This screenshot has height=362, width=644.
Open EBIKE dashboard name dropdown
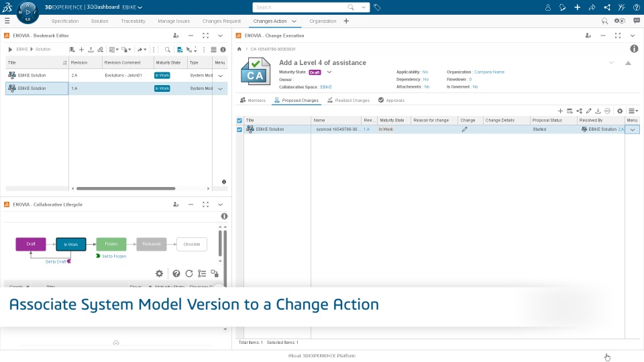140,7
